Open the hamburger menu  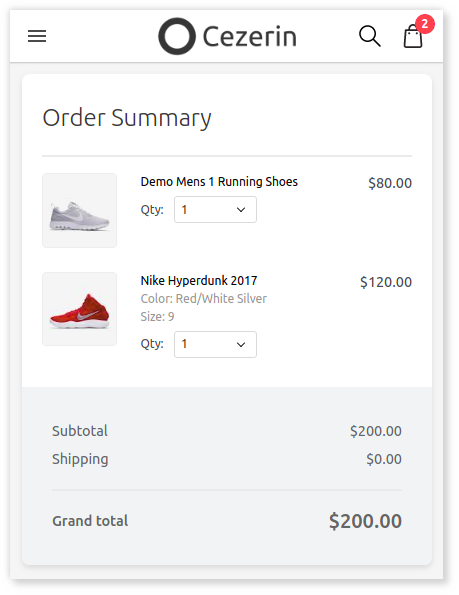(37, 36)
